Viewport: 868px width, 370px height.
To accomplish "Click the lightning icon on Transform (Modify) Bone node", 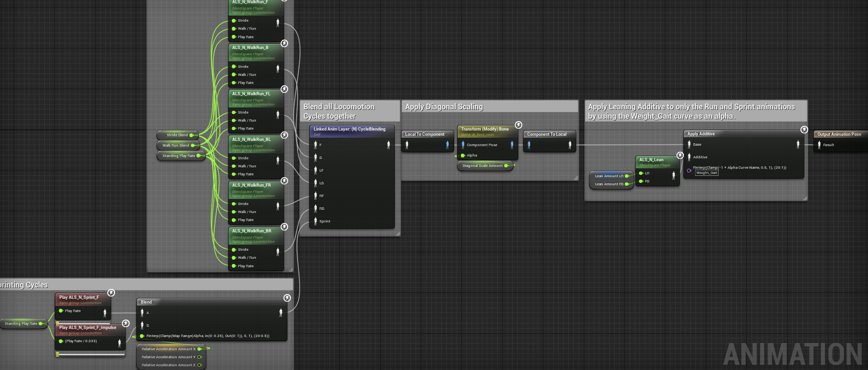I will click(x=518, y=125).
